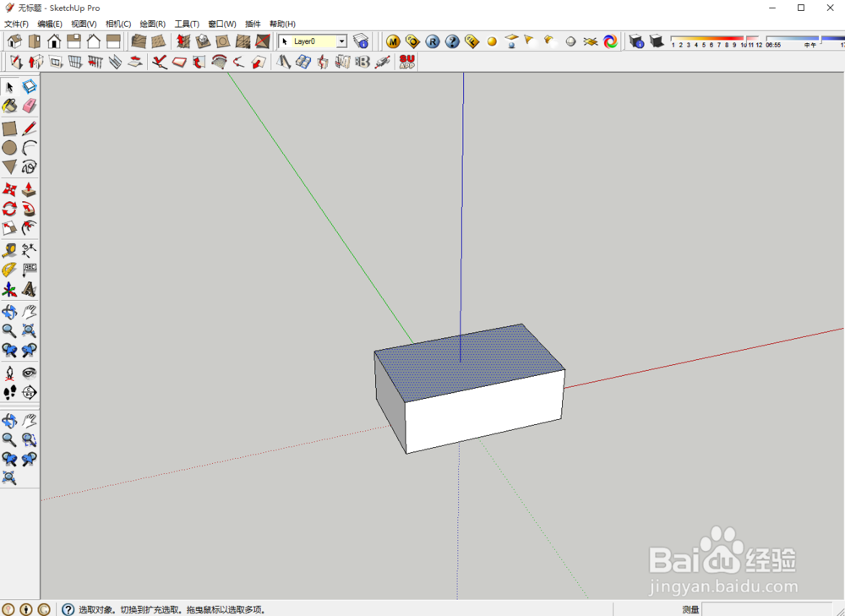Pick the Sandbox Flip Edge tool
This screenshot has width=845, height=616.
263,41
